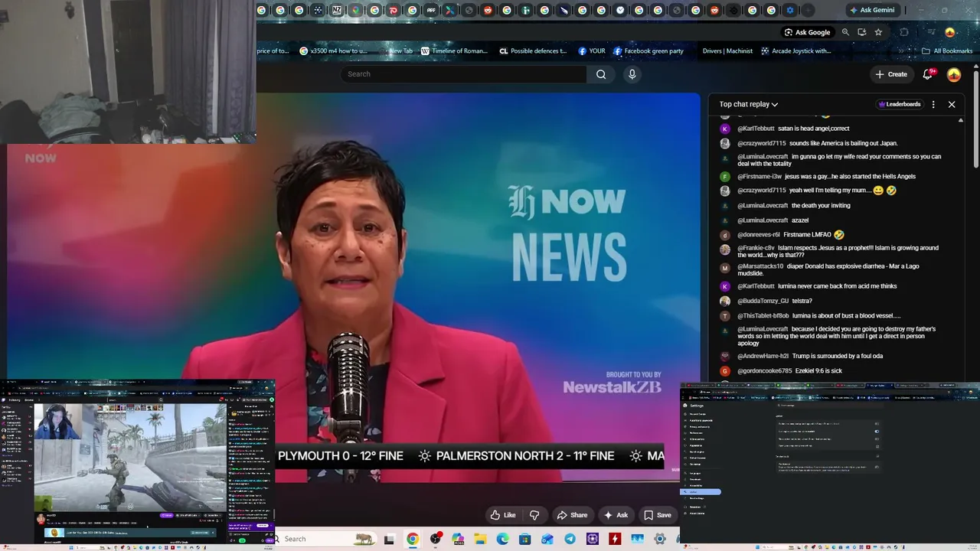Toggle the enabled blue switch in Settings window
The image size is (980, 551).
pyautogui.click(x=877, y=431)
